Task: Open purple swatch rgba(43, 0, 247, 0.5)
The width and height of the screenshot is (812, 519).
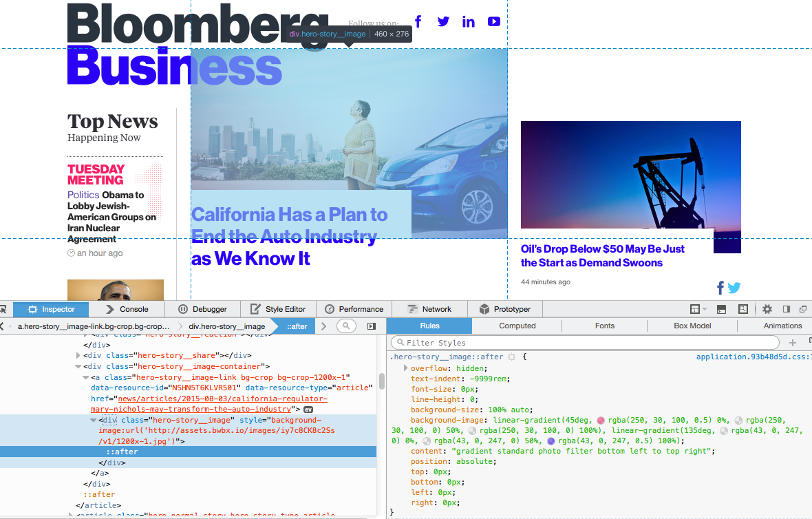Action: click(x=551, y=441)
